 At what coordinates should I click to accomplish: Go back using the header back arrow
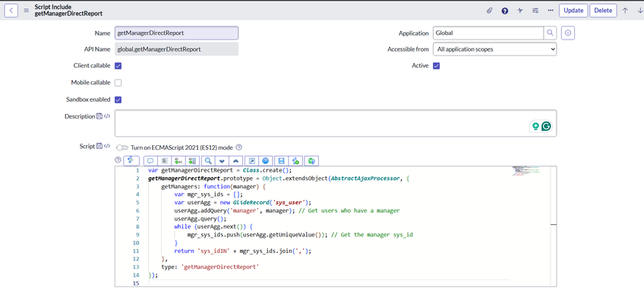point(11,11)
